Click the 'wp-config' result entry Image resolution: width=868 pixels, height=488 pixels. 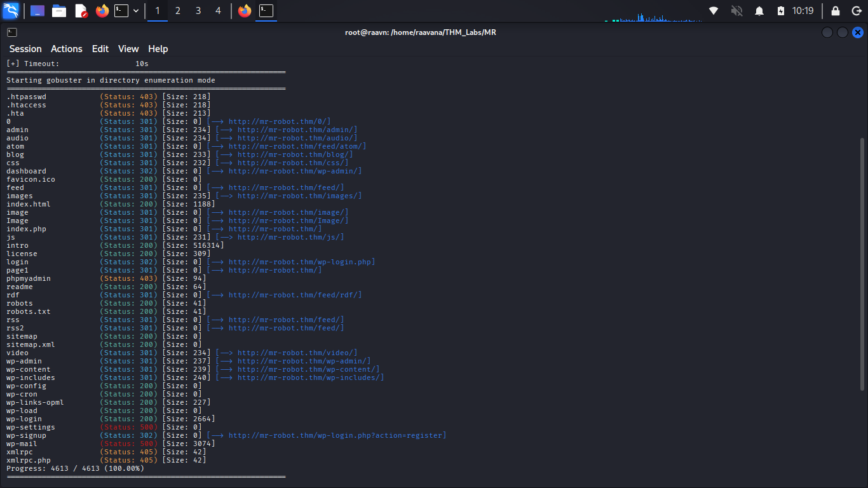pyautogui.click(x=27, y=386)
